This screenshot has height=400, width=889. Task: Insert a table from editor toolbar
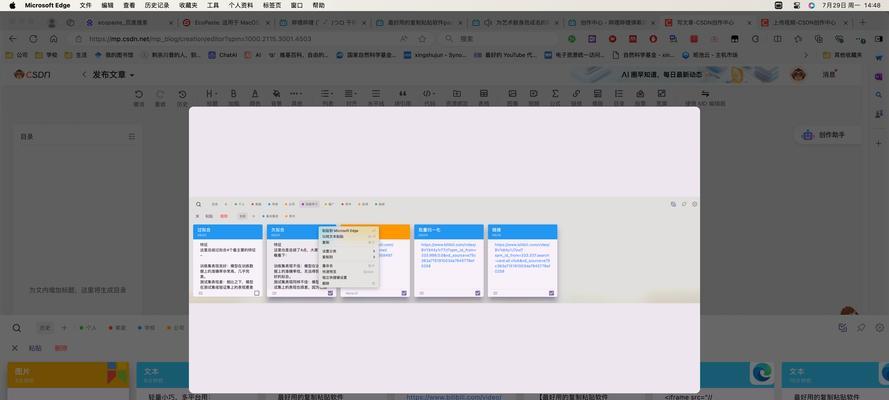tap(484, 97)
